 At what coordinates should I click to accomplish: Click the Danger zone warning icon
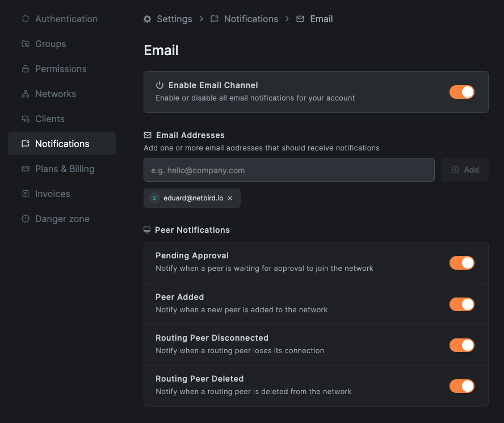coord(25,219)
